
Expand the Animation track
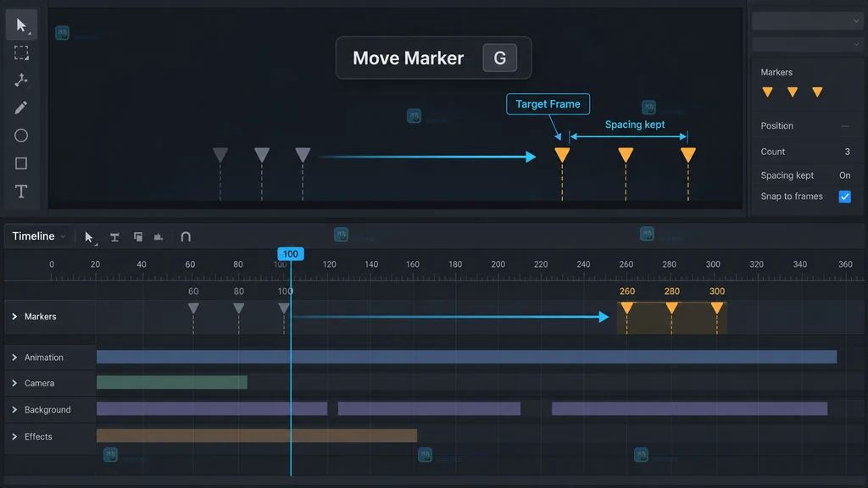[x=14, y=358]
